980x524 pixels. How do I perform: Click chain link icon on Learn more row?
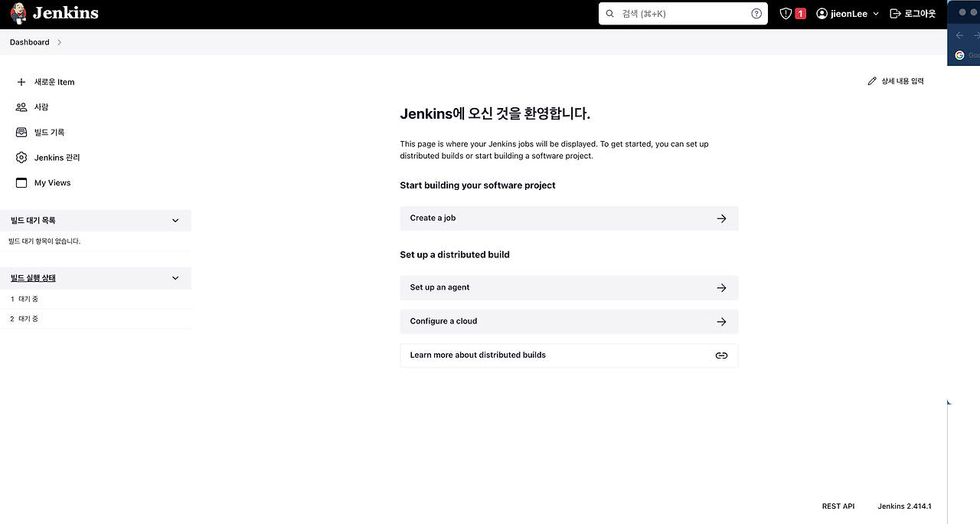721,355
